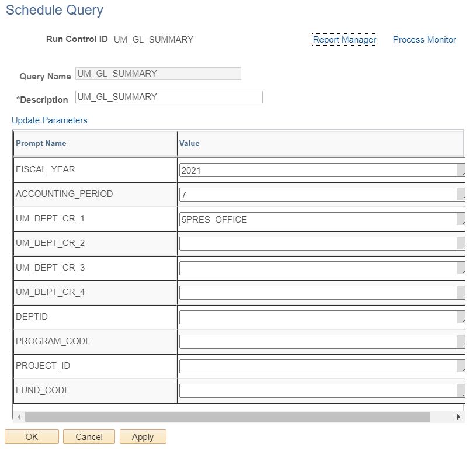This screenshot has height=454, width=476.
Task: Click the FISCAL_YEAR value field
Action: [322, 170]
